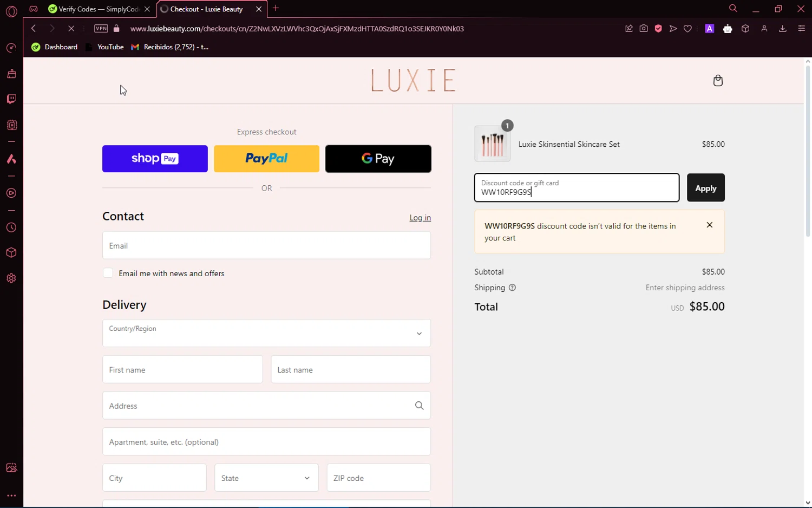812x508 pixels.
Task: Focus the ZIP code field
Action: coord(379,478)
